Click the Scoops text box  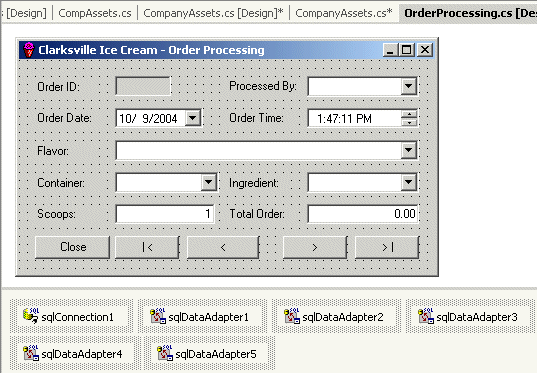[x=165, y=214]
